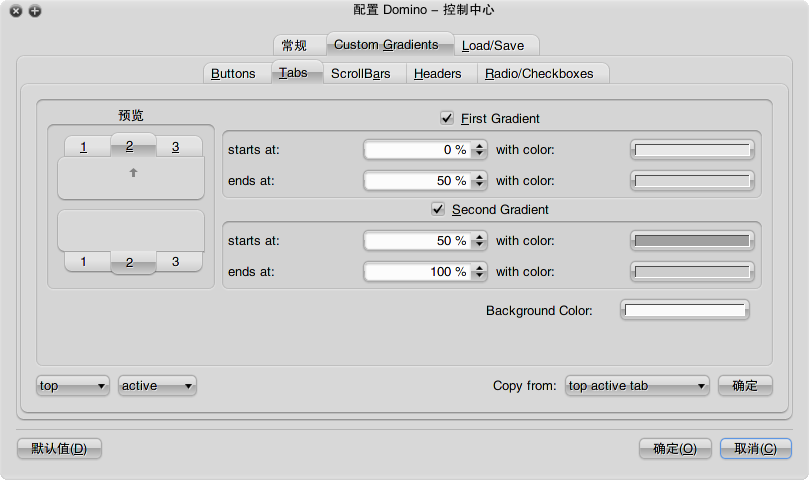Open Copy from top active tab dropdown
809x480 pixels.
coord(637,386)
